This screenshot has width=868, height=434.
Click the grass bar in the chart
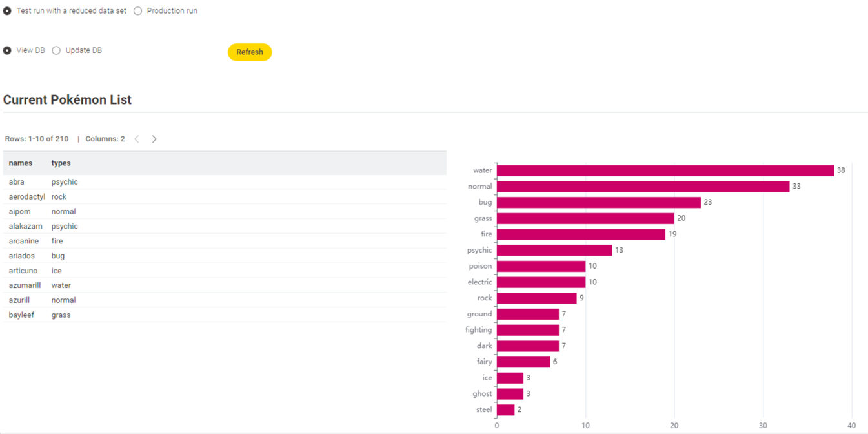pyautogui.click(x=585, y=218)
